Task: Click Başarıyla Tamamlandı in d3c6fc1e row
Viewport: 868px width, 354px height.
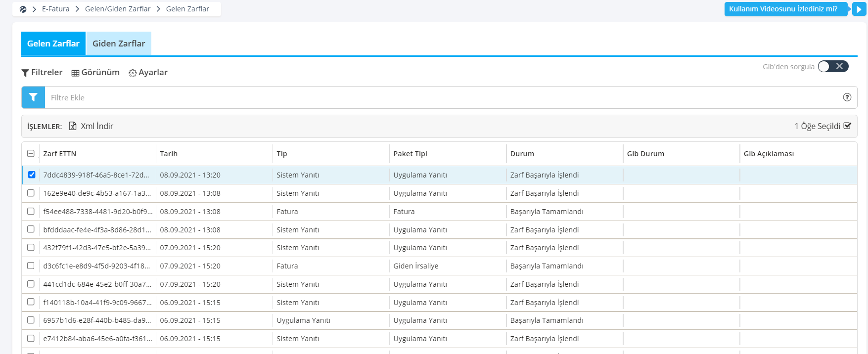Action: (547, 266)
